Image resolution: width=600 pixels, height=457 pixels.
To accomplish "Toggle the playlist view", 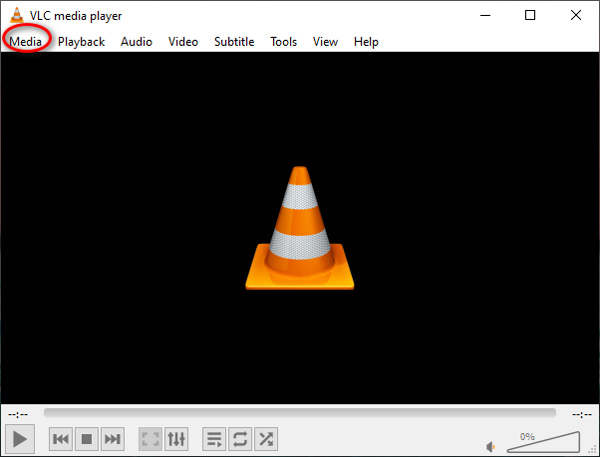I will click(x=214, y=439).
